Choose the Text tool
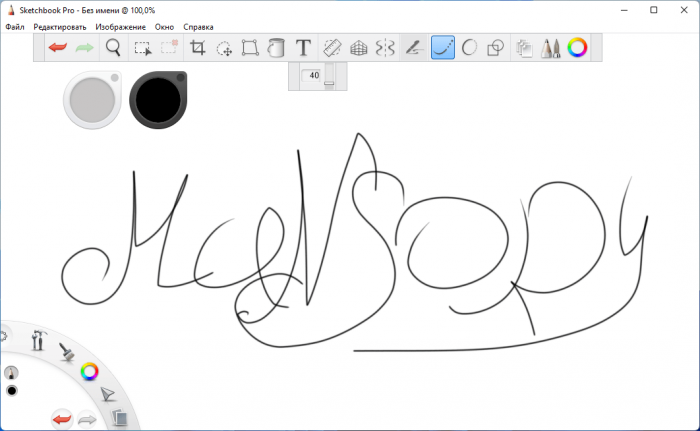Image resolution: width=700 pixels, height=431 pixels. (303, 47)
